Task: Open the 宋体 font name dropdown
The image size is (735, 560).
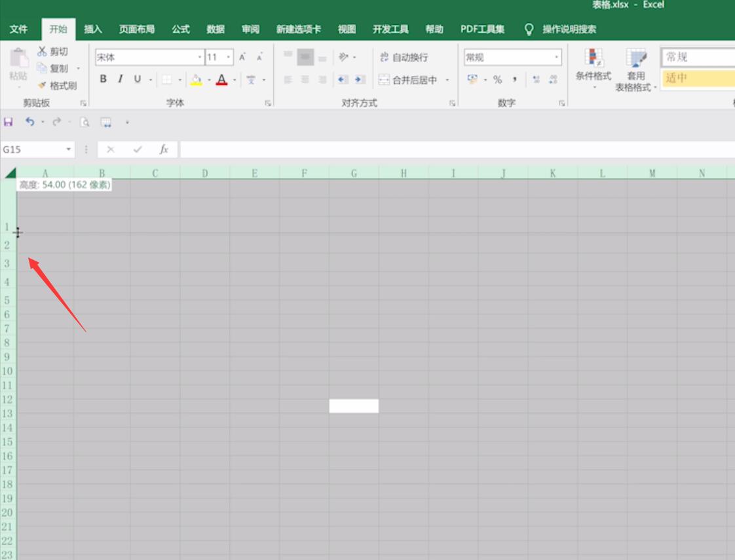Action: click(200, 57)
